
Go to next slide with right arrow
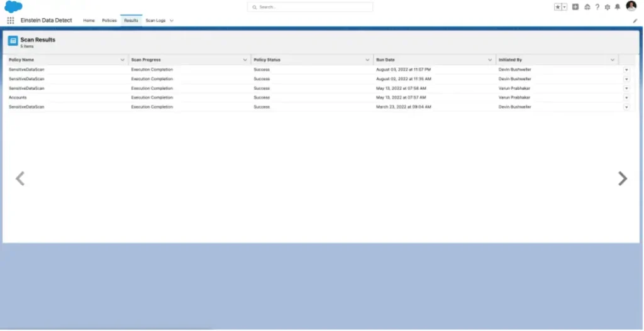(x=623, y=178)
